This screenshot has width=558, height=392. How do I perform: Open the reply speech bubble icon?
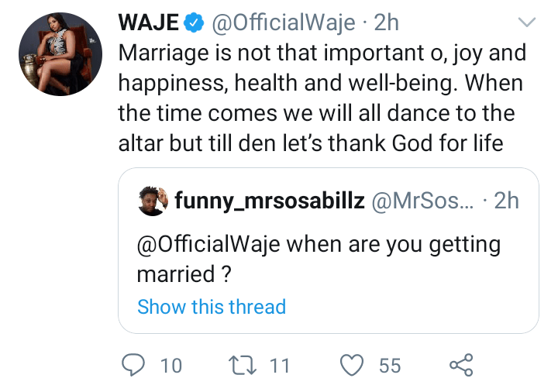136,364
